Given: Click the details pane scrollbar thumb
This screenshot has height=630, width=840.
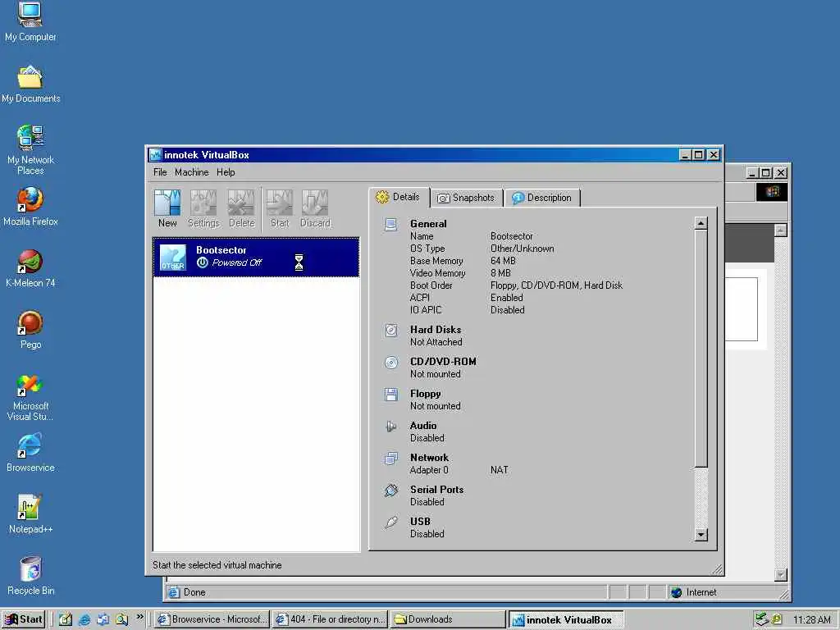Looking at the screenshot, I should coord(701,348).
